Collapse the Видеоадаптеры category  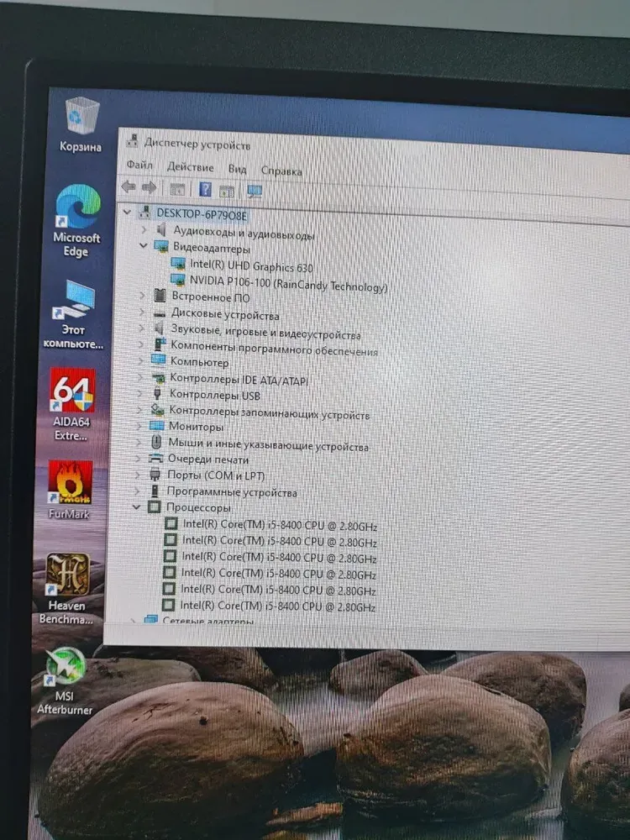[144, 247]
